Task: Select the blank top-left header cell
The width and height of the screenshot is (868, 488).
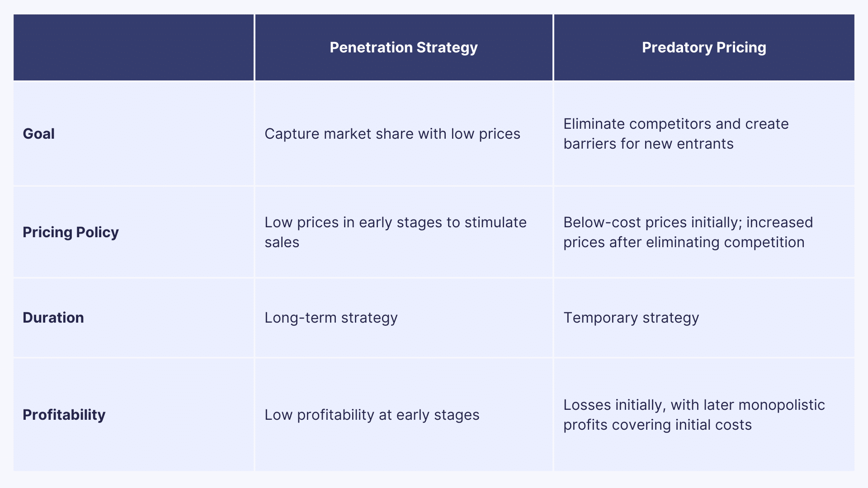Action: tap(133, 47)
